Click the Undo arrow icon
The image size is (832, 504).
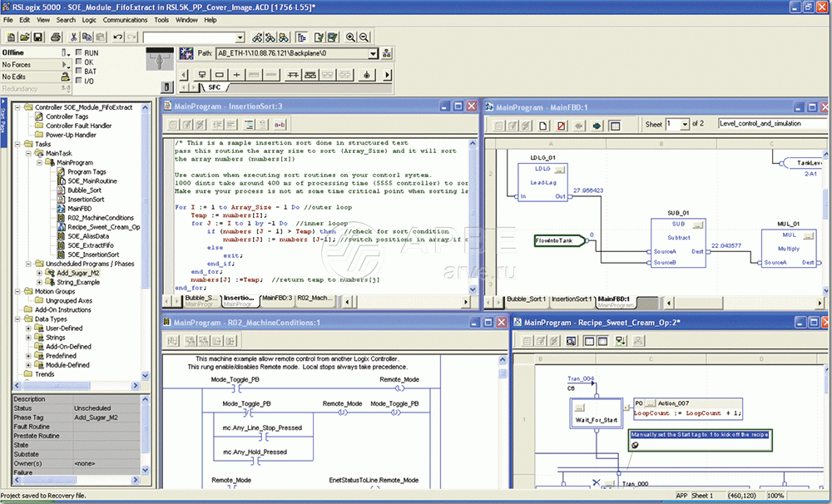(117, 37)
